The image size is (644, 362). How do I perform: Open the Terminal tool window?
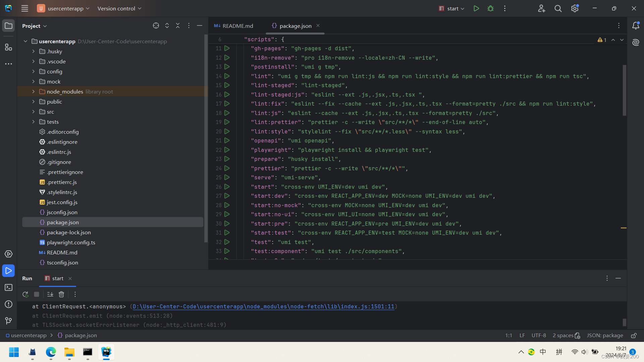coord(8,288)
